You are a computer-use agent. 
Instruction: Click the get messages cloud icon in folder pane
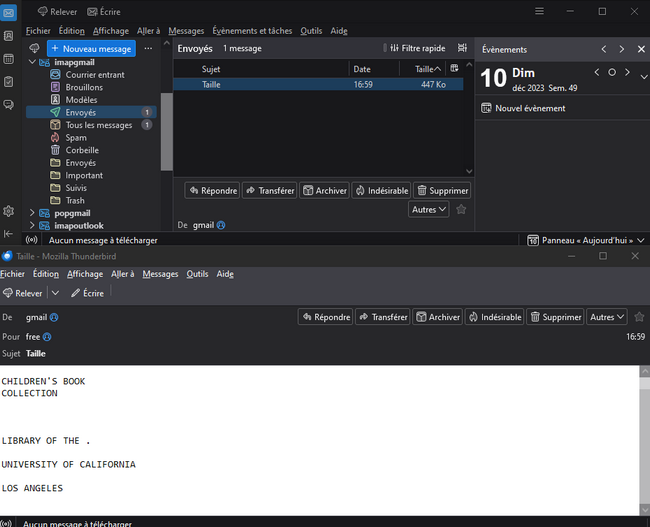point(34,49)
